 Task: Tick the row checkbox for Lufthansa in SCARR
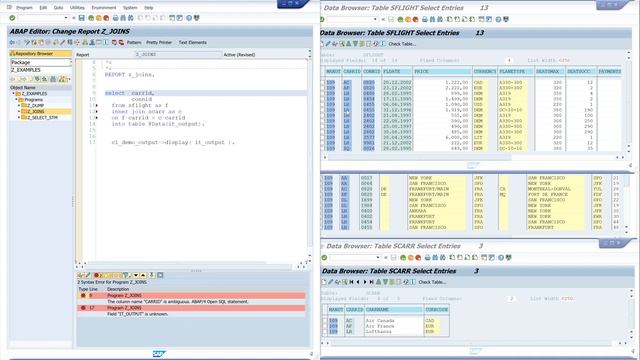coord(325,332)
